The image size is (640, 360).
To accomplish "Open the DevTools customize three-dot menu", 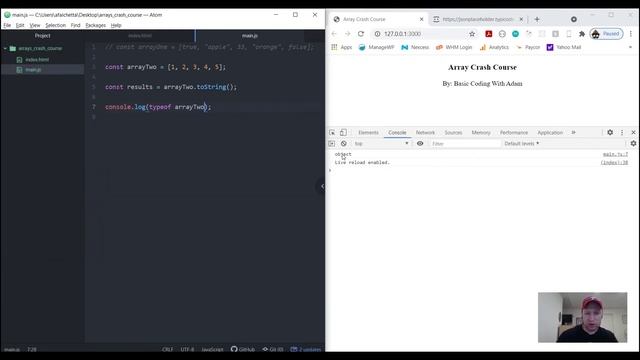I will pos(622,133).
